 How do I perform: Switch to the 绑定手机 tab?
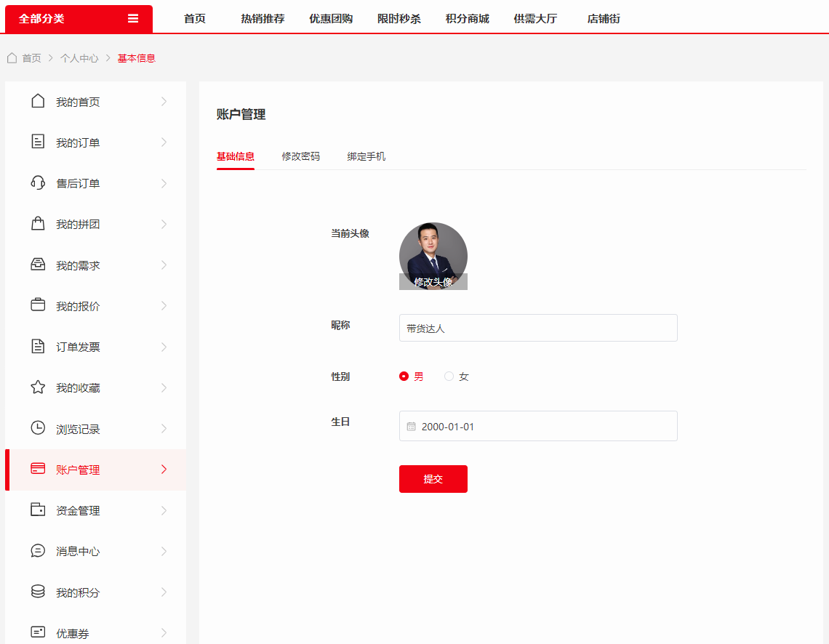tap(366, 156)
